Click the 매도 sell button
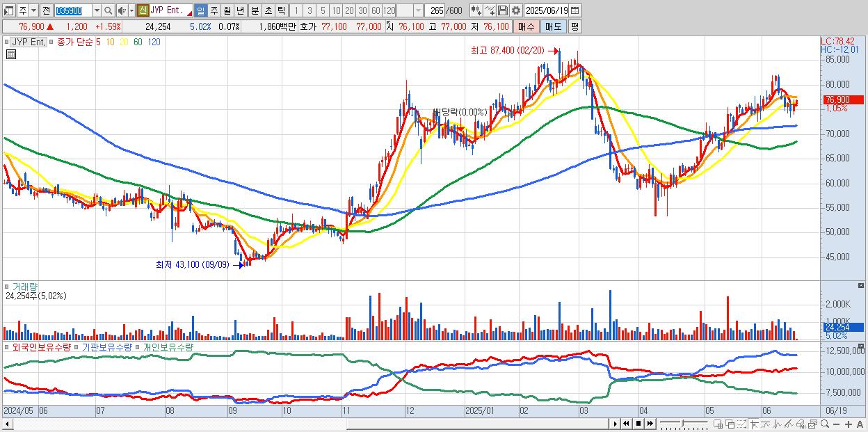868x432 pixels. [552, 26]
